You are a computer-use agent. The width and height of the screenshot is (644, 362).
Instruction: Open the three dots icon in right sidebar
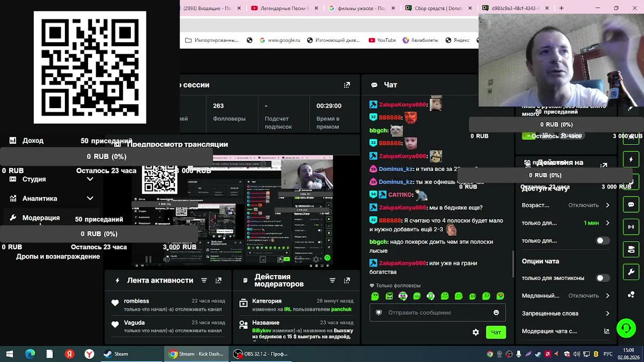click(631, 295)
